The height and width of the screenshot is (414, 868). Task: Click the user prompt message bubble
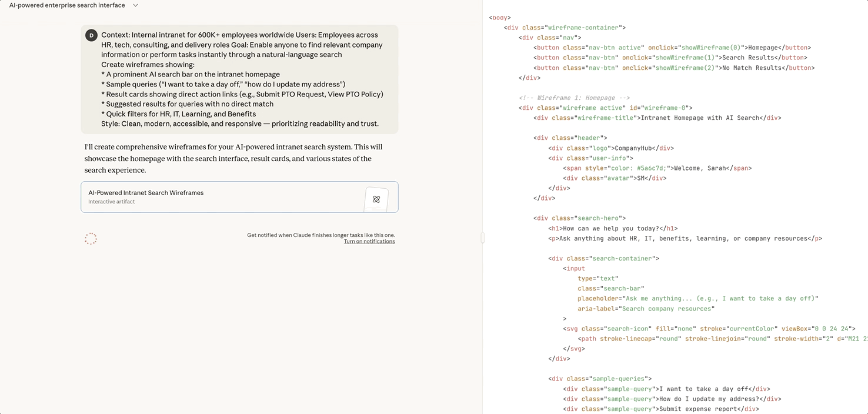tap(239, 79)
